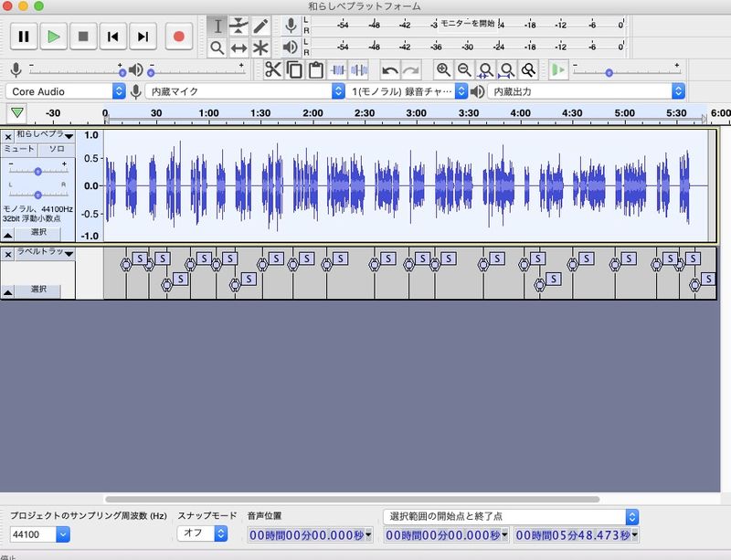Toggle ミュート on the audio track
Image resolution: width=731 pixels, height=560 pixels.
coord(19,148)
